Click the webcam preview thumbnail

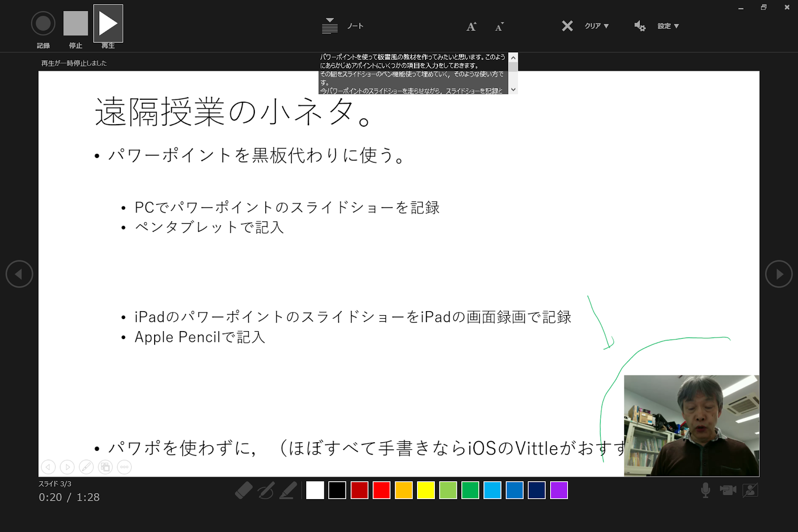click(691, 426)
